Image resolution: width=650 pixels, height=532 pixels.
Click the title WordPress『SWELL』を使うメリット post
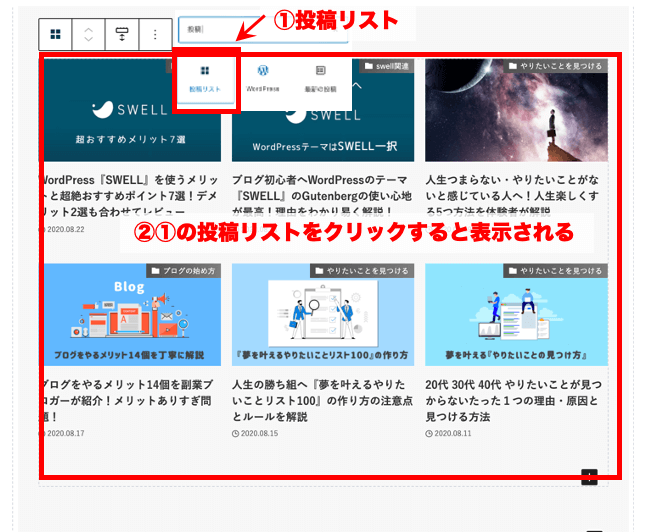(x=130, y=196)
